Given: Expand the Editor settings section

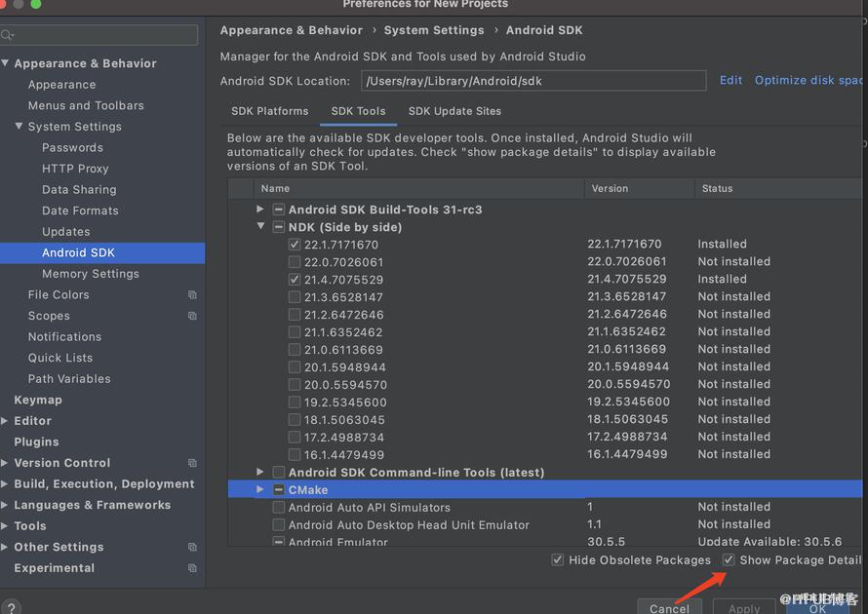Looking at the screenshot, I should point(5,421).
